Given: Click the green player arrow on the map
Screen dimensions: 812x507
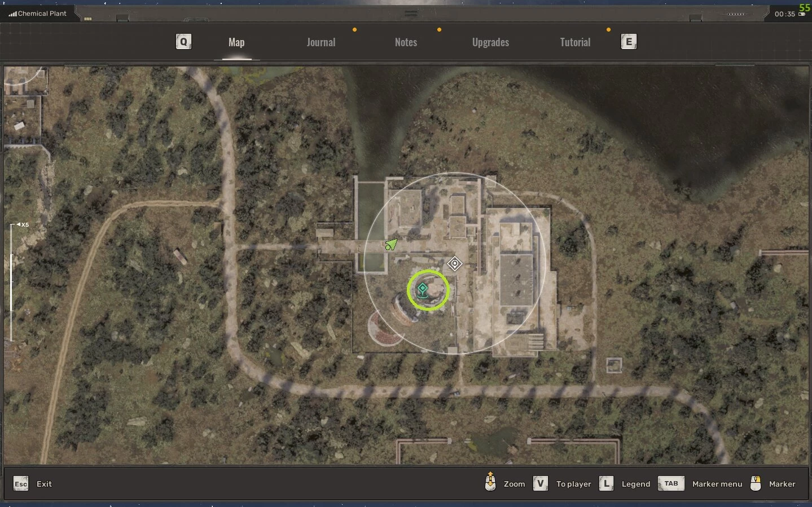Looking at the screenshot, I should click(x=391, y=244).
